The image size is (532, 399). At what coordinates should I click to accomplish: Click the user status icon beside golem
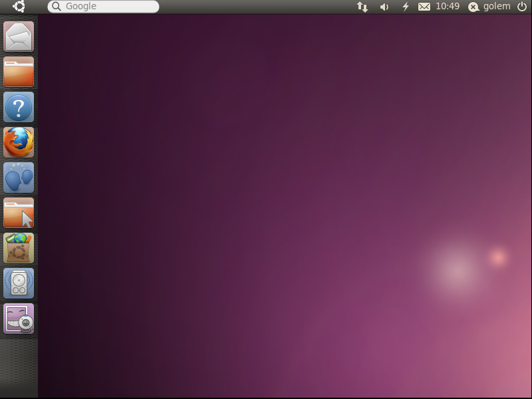[473, 7]
